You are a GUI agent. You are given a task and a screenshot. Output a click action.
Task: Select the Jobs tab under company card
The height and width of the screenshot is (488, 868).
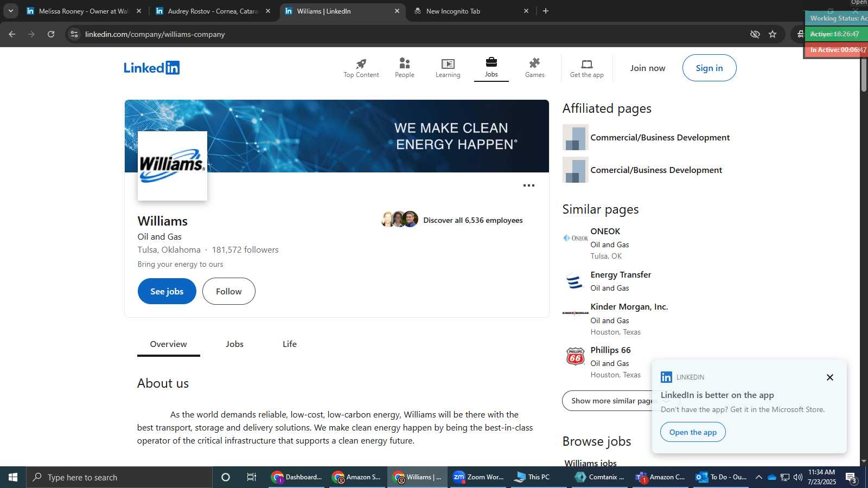[x=234, y=344]
